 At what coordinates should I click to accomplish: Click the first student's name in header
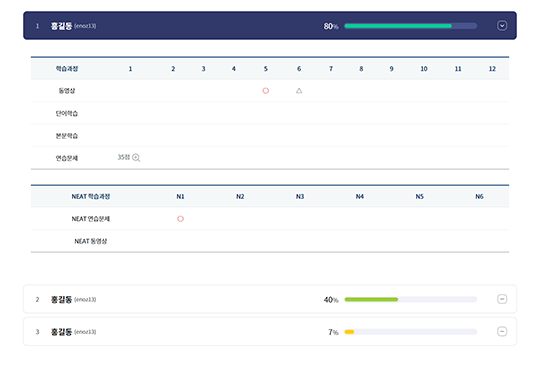[x=61, y=26]
